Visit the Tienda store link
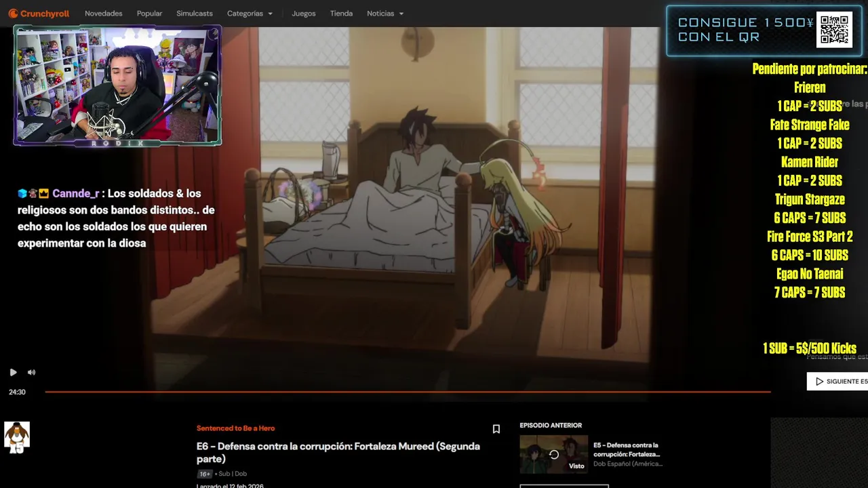This screenshot has width=868, height=488. point(341,14)
